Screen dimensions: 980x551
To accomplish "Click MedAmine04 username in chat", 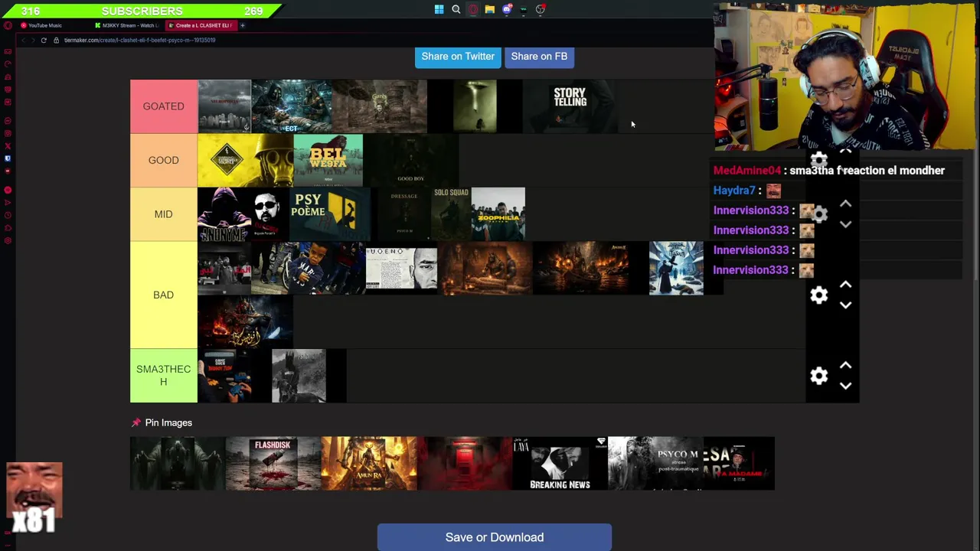I will 747,171.
